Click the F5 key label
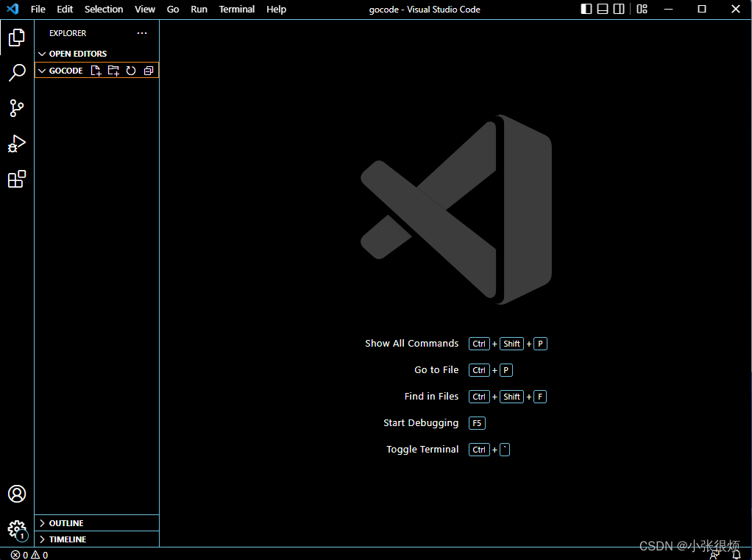The image size is (752, 560). click(477, 423)
